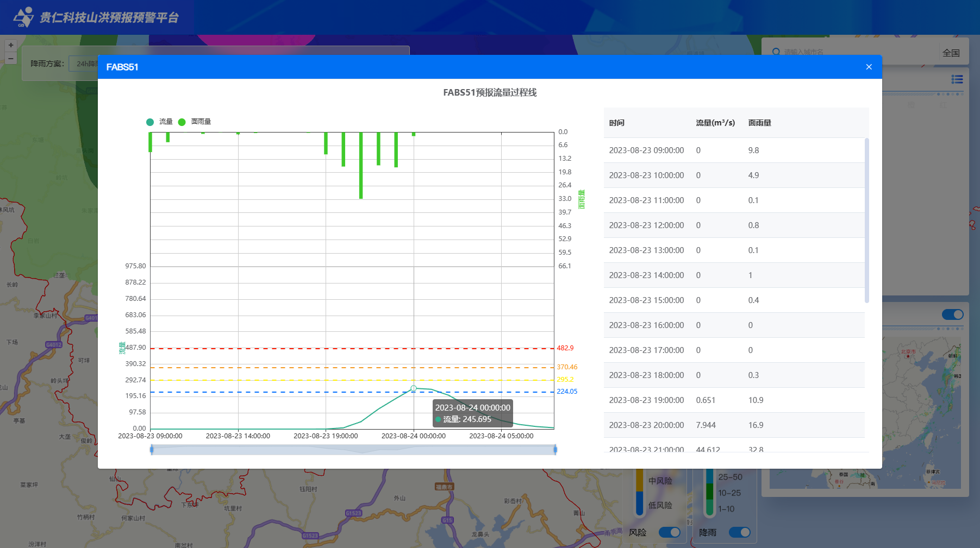This screenshot has height=548, width=980.
Task: Click the x-axis label 2023-08-24 00:00:00
Action: [414, 436]
